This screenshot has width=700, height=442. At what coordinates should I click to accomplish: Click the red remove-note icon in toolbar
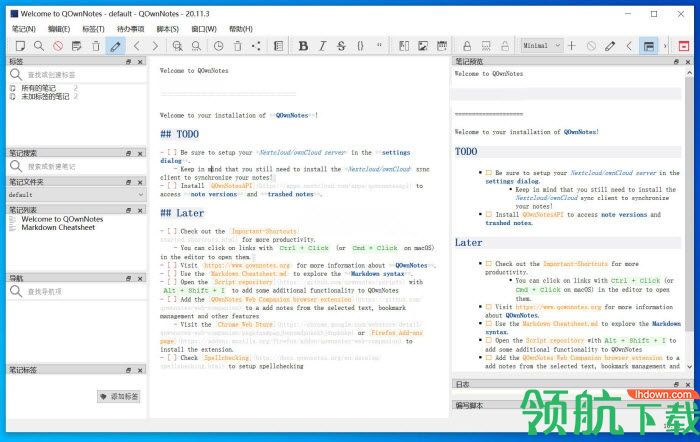tap(58, 46)
